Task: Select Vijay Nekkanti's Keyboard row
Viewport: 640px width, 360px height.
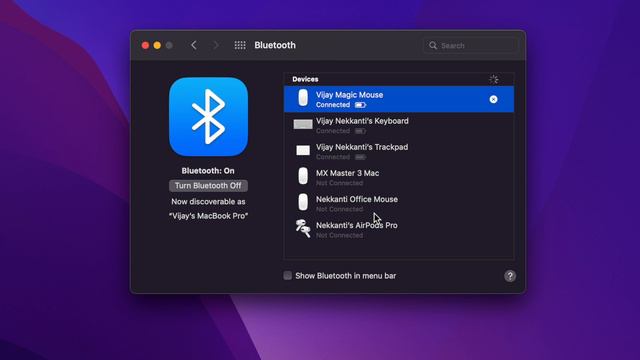Action: pyautogui.click(x=399, y=125)
